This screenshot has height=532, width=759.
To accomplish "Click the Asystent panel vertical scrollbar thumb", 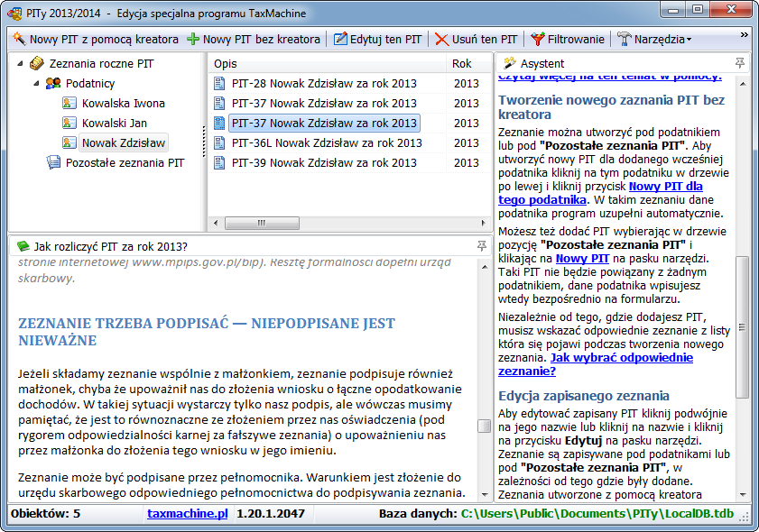I will [x=742, y=327].
